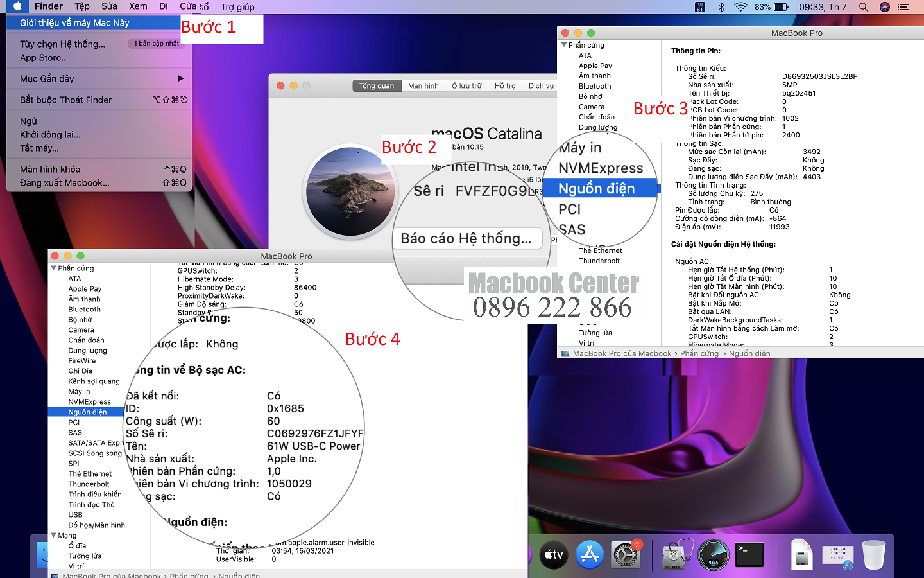The image size is (924, 578).
Task: Click MacBook Pro của Macbook in path bar
Action: point(622,353)
